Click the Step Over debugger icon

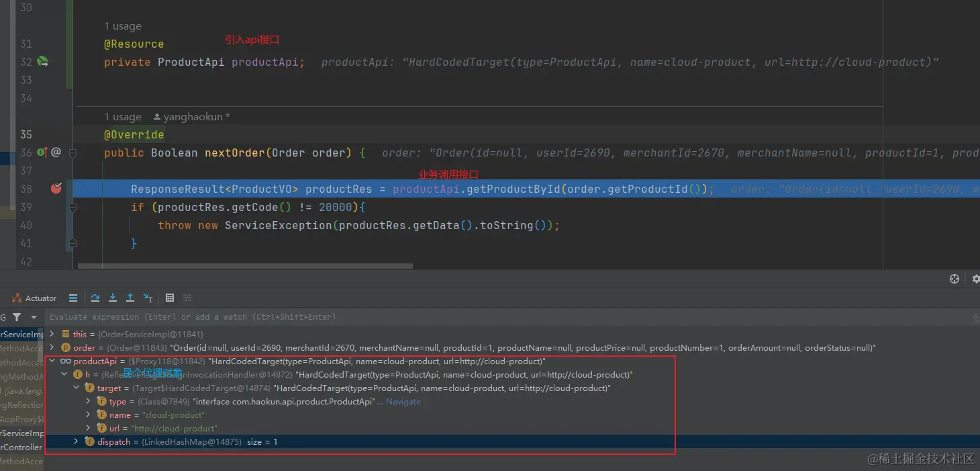tap(95, 298)
